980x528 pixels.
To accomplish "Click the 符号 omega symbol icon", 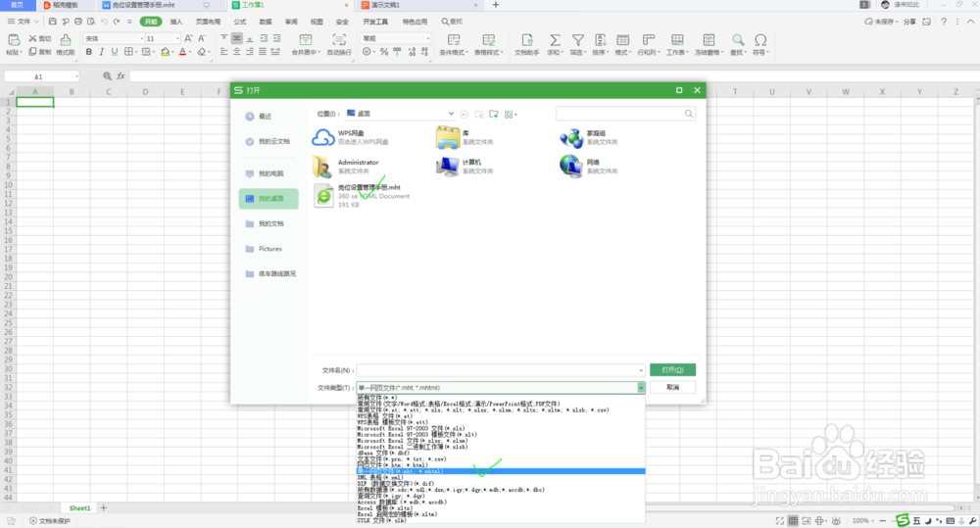I will [x=760, y=40].
